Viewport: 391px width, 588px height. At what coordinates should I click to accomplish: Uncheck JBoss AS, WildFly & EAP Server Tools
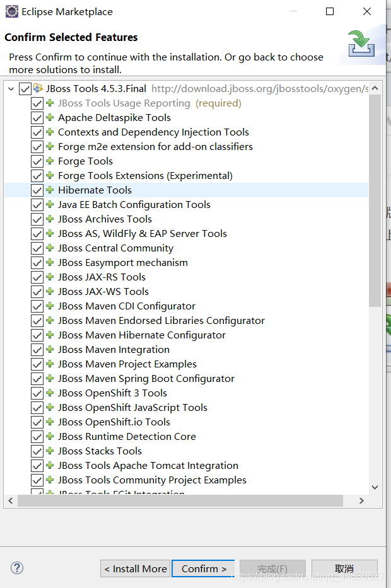pos(37,234)
